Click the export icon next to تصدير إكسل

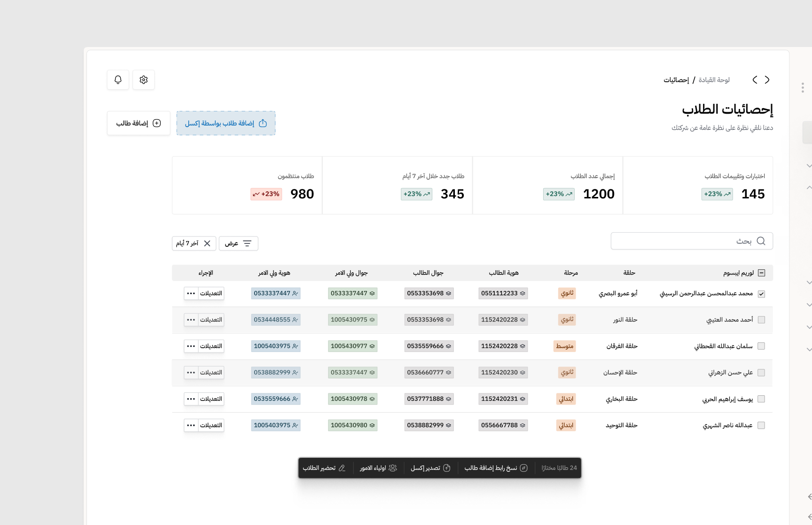point(446,468)
